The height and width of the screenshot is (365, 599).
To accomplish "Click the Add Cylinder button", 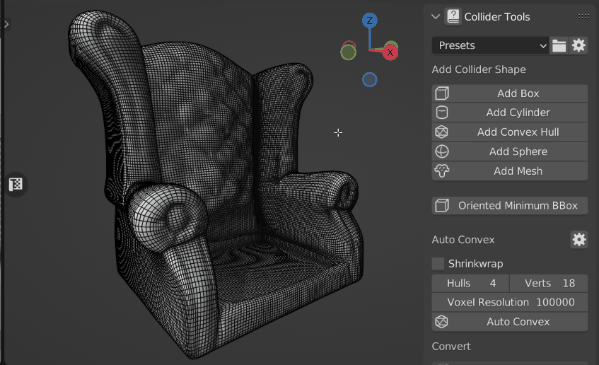I will click(510, 112).
